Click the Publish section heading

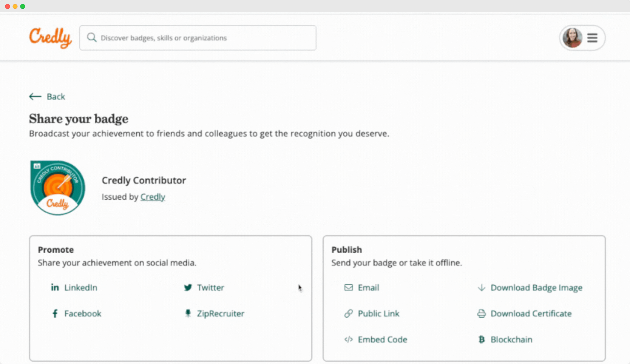pyautogui.click(x=347, y=250)
